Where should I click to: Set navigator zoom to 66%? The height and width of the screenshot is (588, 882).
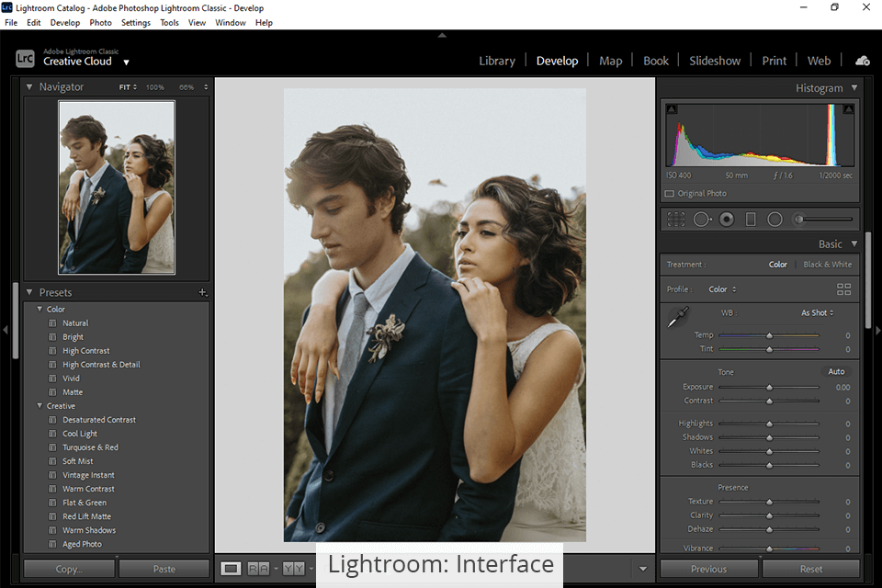[187, 87]
